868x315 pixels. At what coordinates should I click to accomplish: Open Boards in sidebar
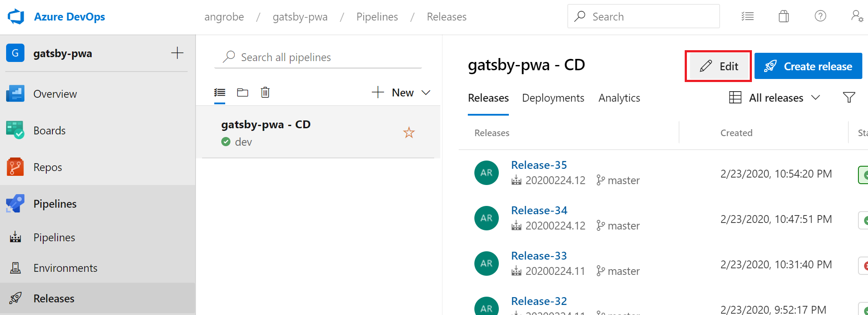(x=98, y=130)
